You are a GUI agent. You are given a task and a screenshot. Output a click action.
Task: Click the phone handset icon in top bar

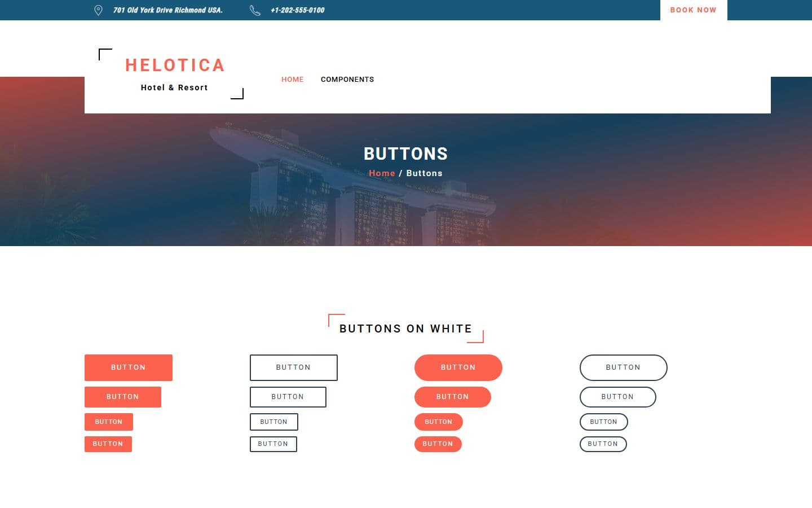pos(255,10)
